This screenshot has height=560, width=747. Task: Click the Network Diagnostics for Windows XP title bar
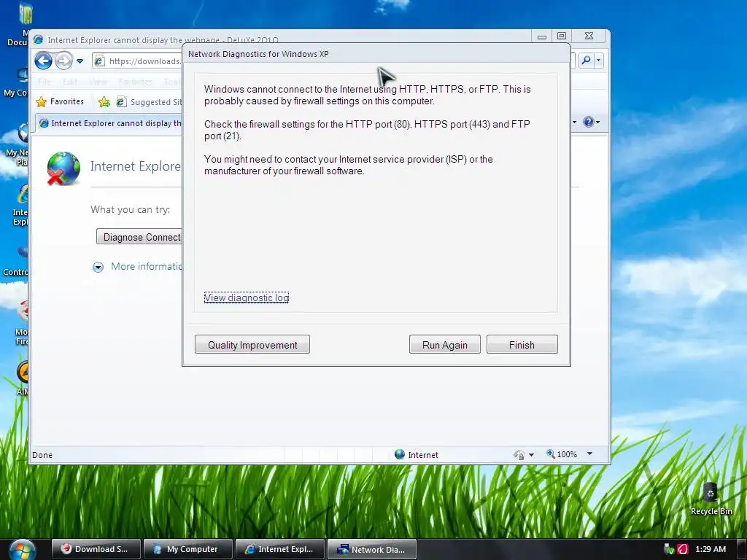376,54
